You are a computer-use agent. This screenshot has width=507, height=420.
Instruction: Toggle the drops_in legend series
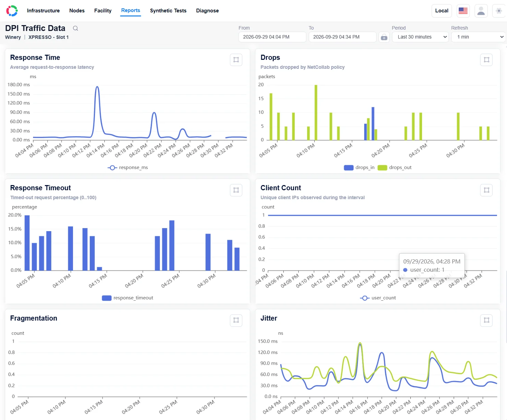tap(359, 168)
